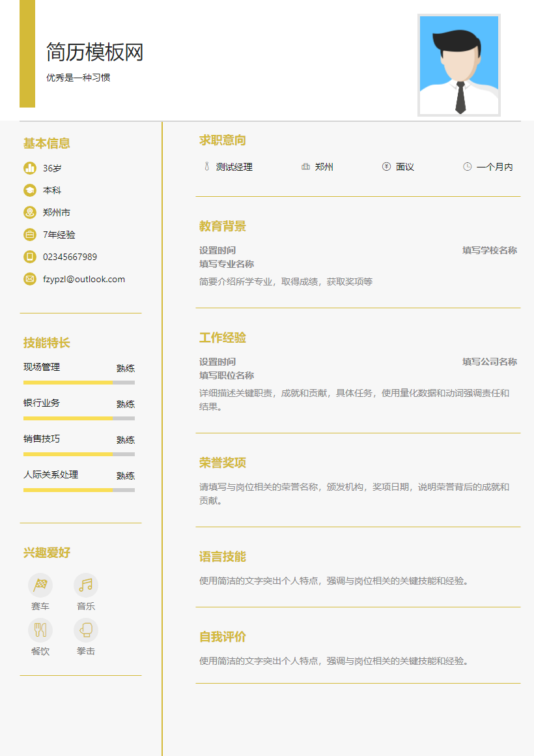Click the 熟练 label next to 银行业务
The image size is (534, 756).
(x=124, y=403)
